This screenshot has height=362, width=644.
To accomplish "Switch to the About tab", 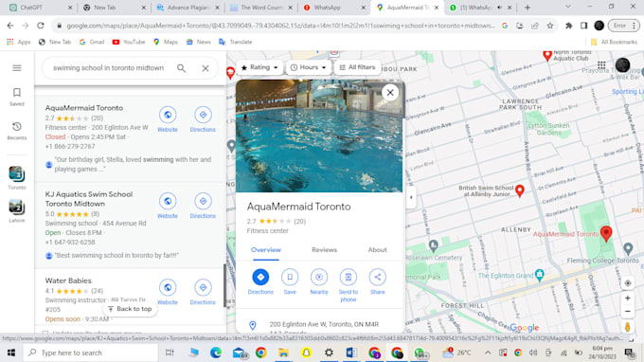I will (377, 250).
